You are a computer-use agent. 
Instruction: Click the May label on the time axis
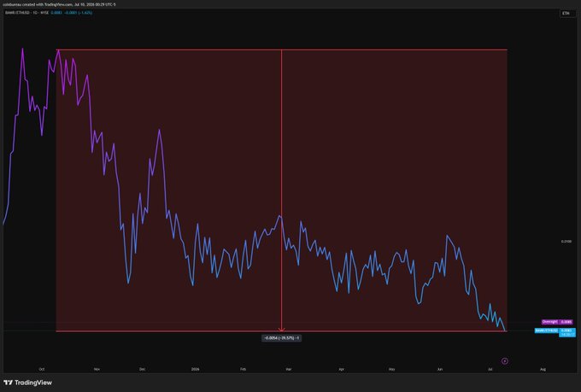[391, 369]
